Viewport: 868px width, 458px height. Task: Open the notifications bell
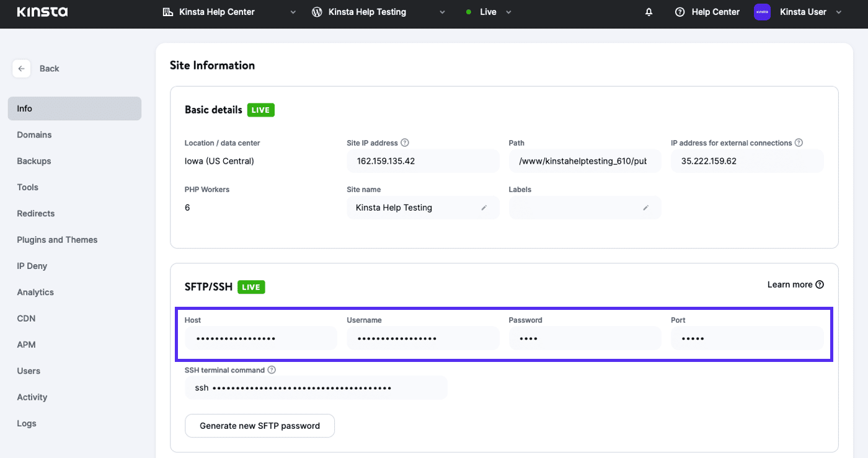(649, 11)
